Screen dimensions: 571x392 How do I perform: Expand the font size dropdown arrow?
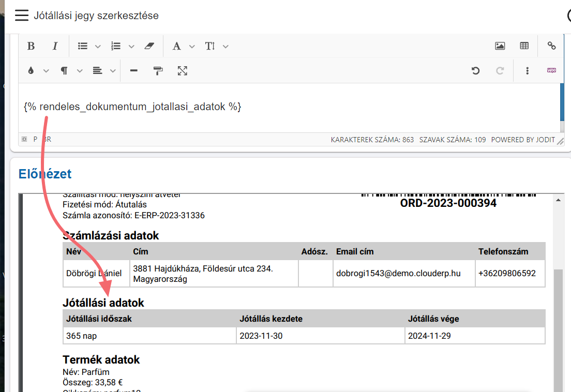point(226,47)
